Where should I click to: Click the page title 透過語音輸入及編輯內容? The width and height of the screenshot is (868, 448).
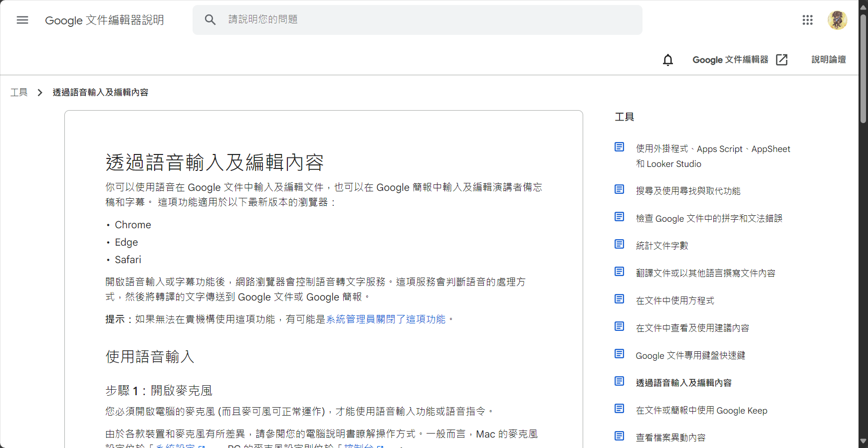click(215, 162)
